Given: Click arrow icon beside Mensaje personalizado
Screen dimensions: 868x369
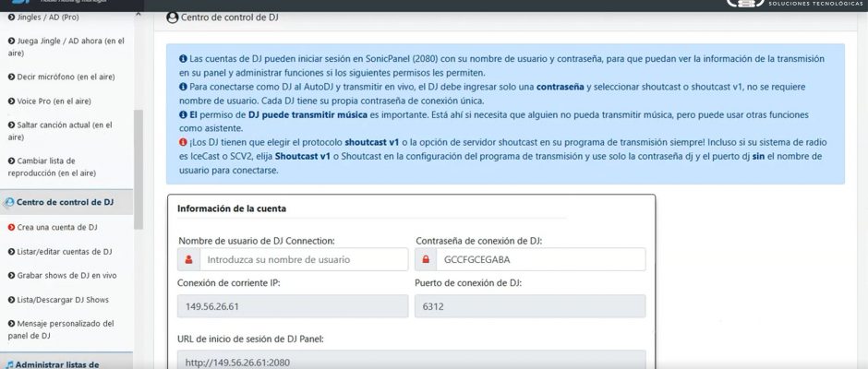Looking at the screenshot, I should tap(12, 324).
